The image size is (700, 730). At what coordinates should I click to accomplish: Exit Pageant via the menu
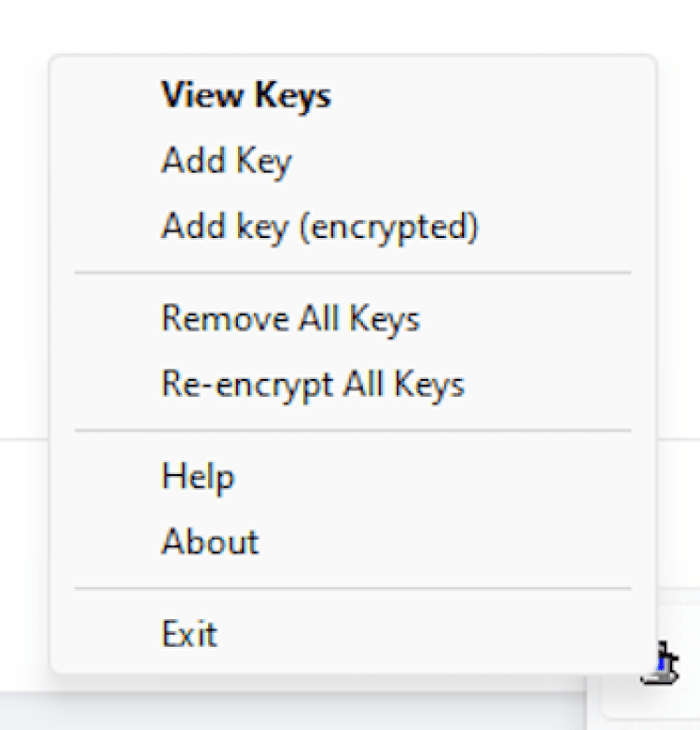(189, 634)
